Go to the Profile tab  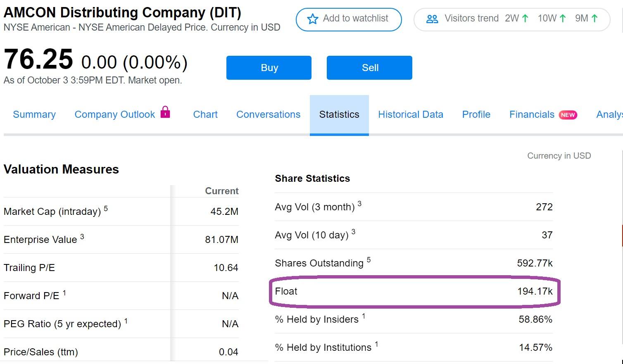coord(476,114)
